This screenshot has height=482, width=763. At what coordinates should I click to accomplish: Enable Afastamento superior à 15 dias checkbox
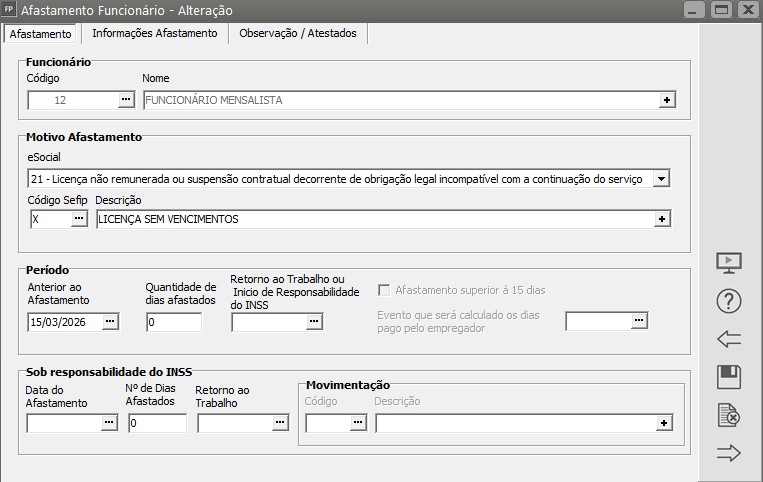point(385,291)
